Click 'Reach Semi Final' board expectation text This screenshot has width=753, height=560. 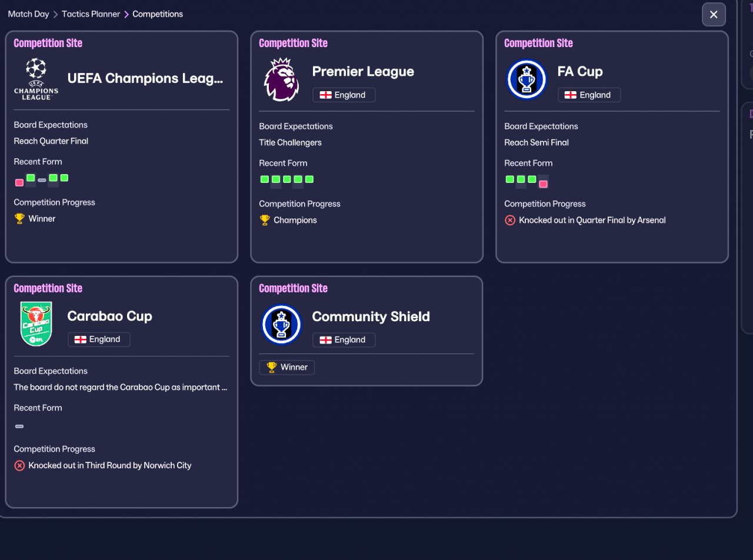click(x=537, y=142)
